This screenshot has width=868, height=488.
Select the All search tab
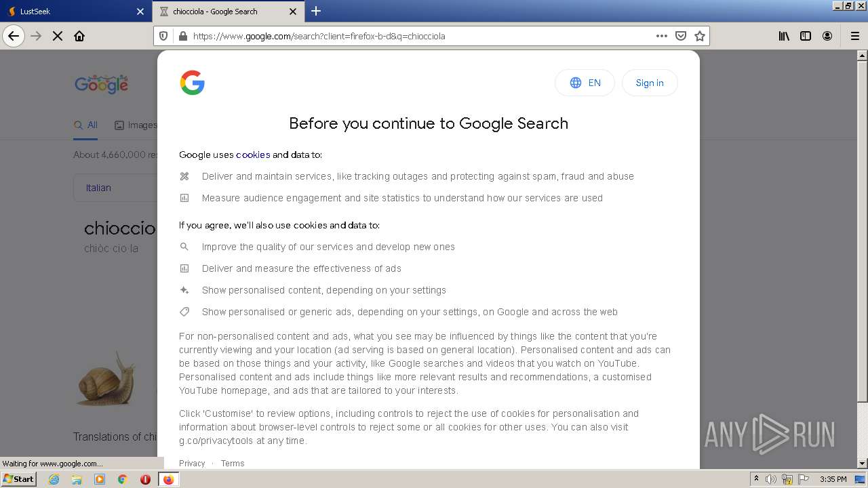click(85, 125)
